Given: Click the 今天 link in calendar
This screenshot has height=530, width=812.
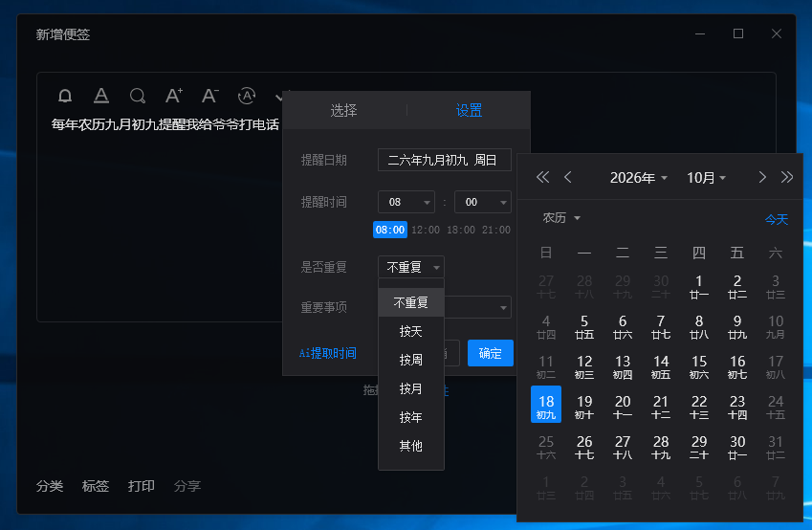Looking at the screenshot, I should tap(777, 219).
